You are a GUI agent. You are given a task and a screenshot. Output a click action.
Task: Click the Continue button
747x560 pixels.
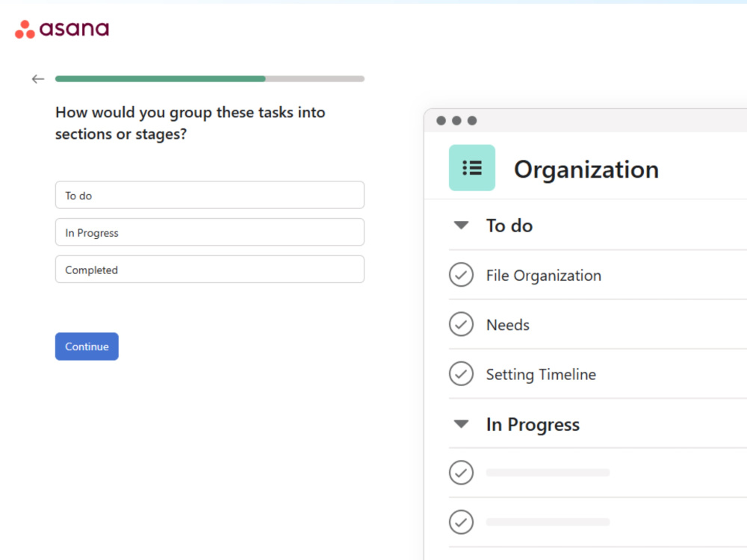87,346
